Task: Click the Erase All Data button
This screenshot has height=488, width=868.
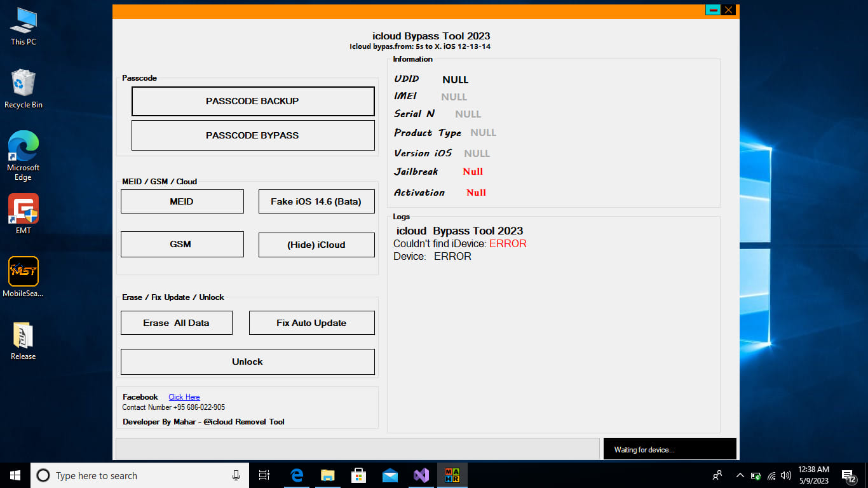Action: coord(177,323)
